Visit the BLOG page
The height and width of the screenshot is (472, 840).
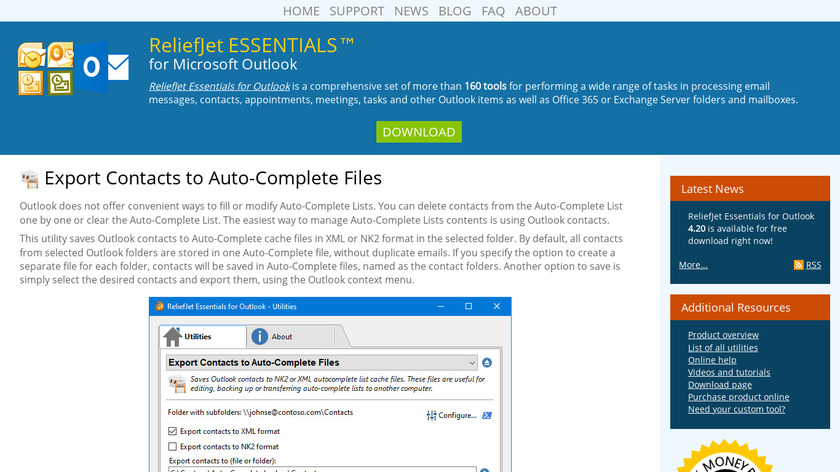point(455,11)
